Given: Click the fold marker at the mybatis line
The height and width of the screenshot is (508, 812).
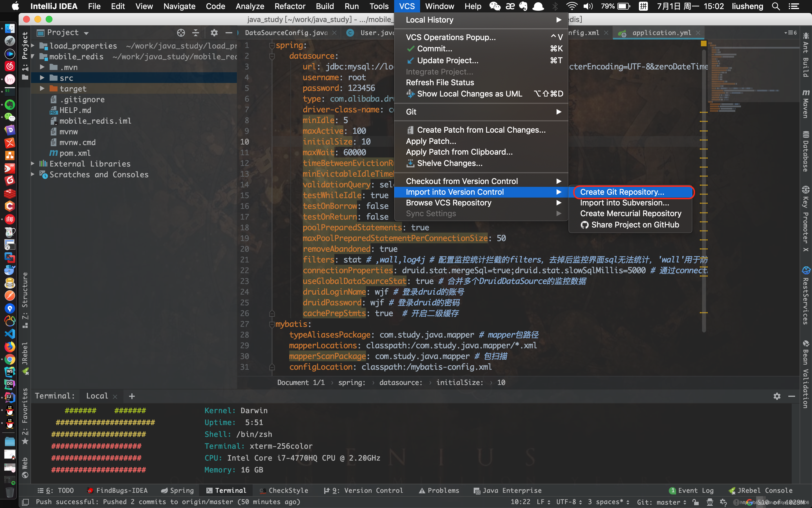Looking at the screenshot, I should 272,325.
